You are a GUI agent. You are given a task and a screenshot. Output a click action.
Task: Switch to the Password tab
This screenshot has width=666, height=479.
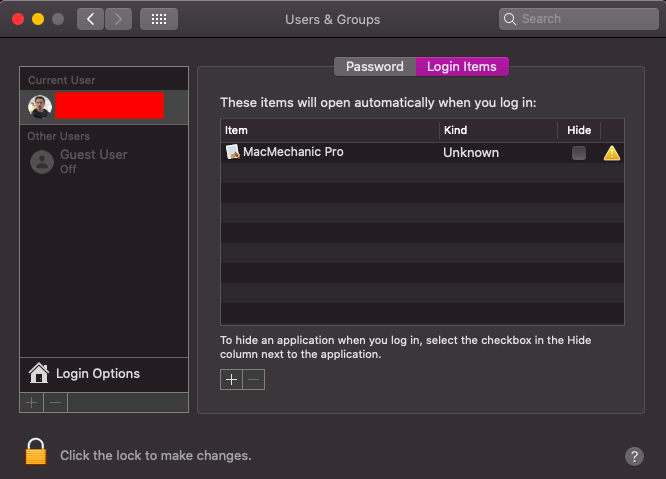(375, 67)
